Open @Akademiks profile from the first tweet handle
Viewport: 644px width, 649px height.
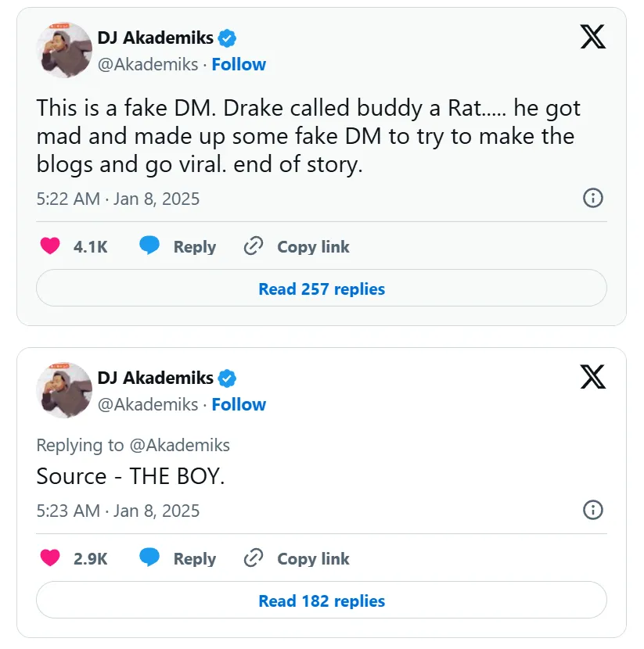click(x=150, y=64)
